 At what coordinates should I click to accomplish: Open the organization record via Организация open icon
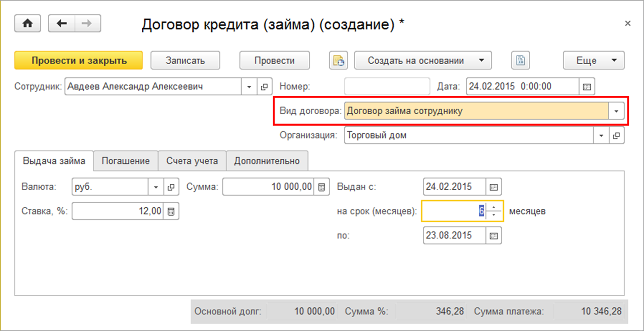[616, 136]
